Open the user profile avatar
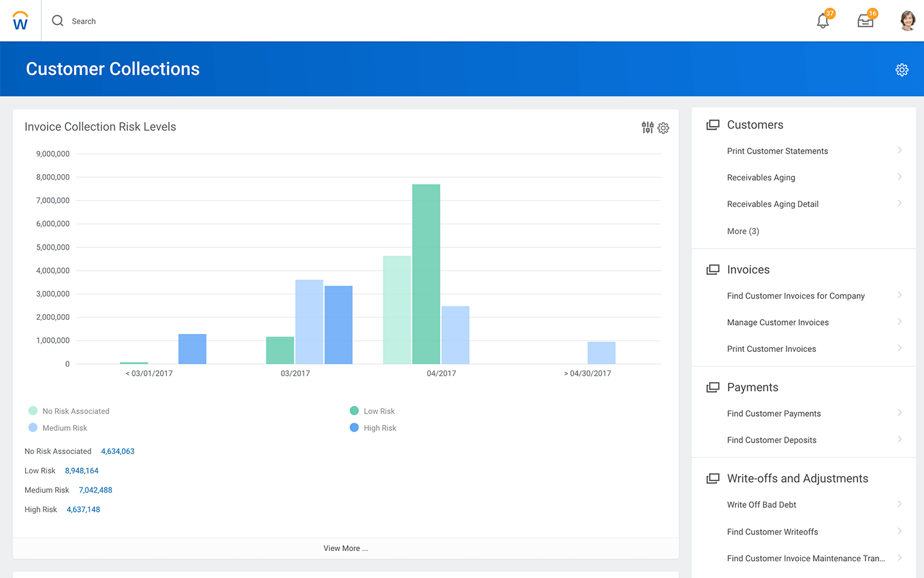The image size is (924, 578). tap(907, 21)
